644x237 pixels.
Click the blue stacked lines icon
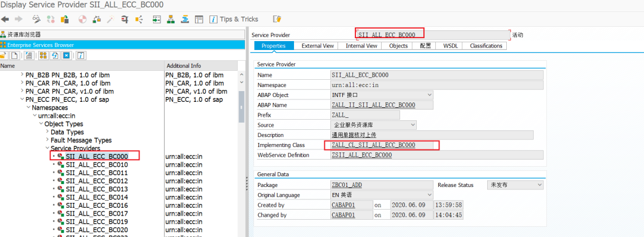tap(185, 19)
